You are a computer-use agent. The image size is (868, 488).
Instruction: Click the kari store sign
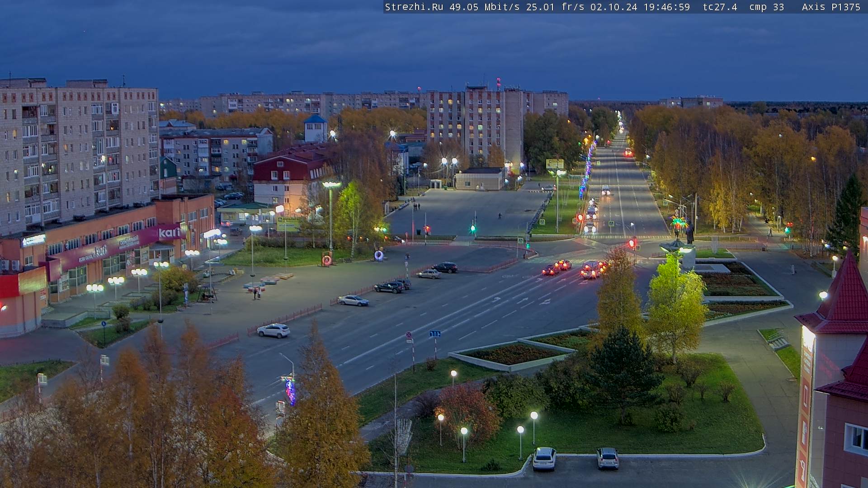pyautogui.click(x=169, y=233)
